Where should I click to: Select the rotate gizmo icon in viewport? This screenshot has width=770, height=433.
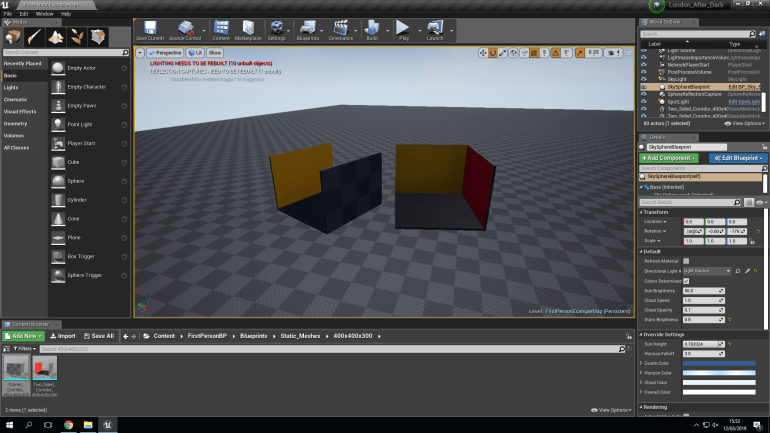[x=493, y=53]
